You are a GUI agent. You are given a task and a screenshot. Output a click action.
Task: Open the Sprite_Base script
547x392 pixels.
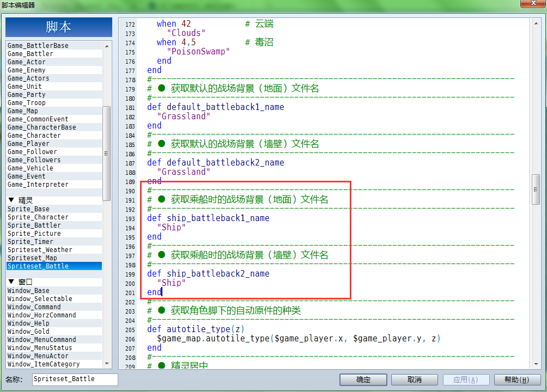pos(54,209)
